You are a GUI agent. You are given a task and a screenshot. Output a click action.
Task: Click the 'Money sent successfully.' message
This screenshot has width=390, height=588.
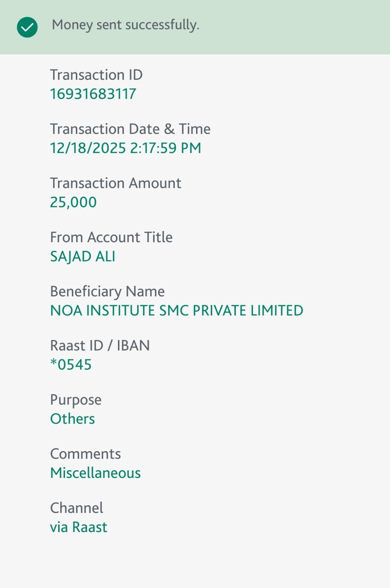point(125,25)
